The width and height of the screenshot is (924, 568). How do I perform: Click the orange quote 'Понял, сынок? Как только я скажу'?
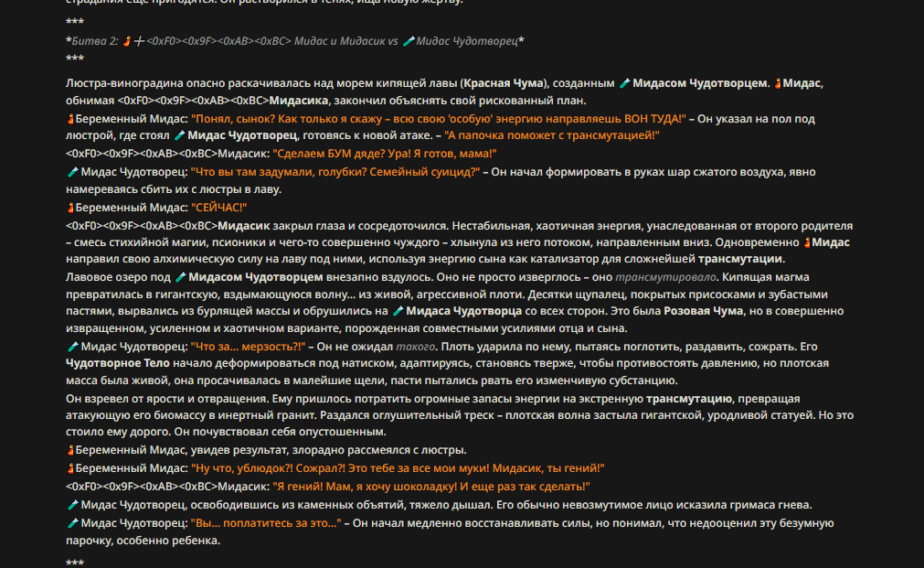tap(287, 119)
